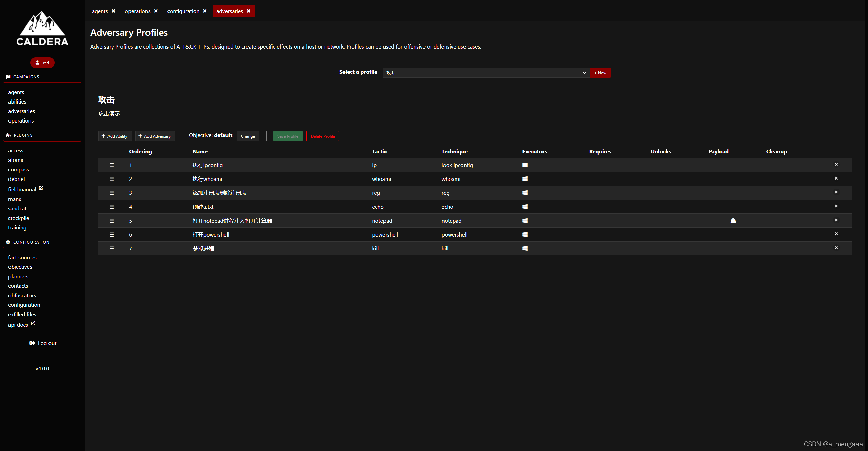Close the agents tab with its X
This screenshot has width=868, height=451.
coord(114,11)
